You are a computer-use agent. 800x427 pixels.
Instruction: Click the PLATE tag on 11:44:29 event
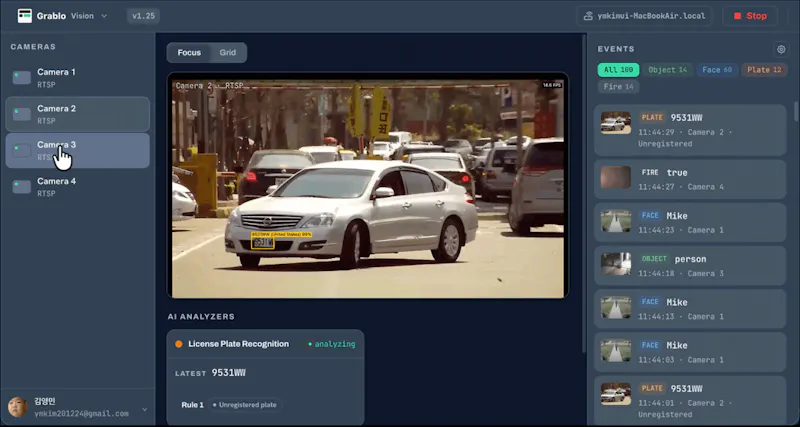click(x=652, y=117)
